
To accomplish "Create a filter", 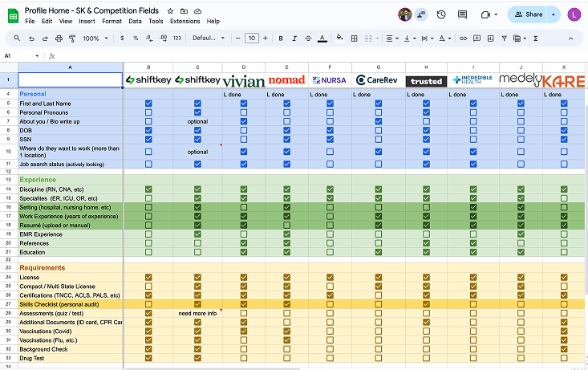I will [x=504, y=39].
